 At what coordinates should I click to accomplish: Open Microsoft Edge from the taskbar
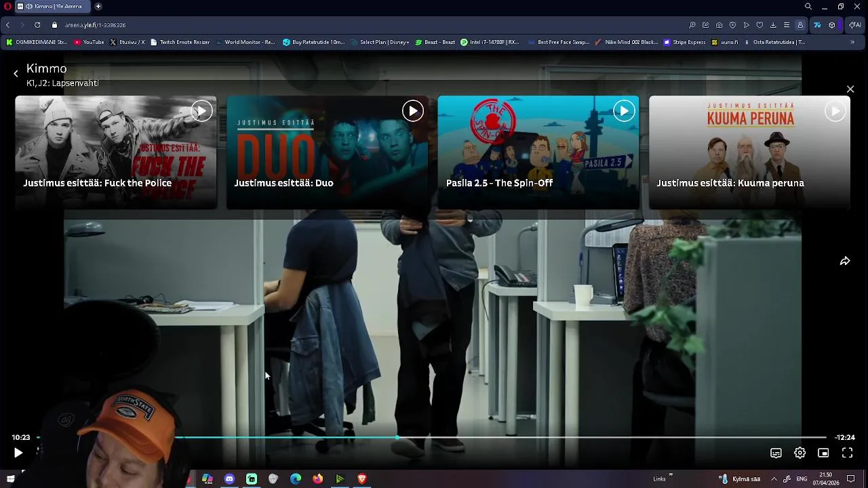[296, 479]
